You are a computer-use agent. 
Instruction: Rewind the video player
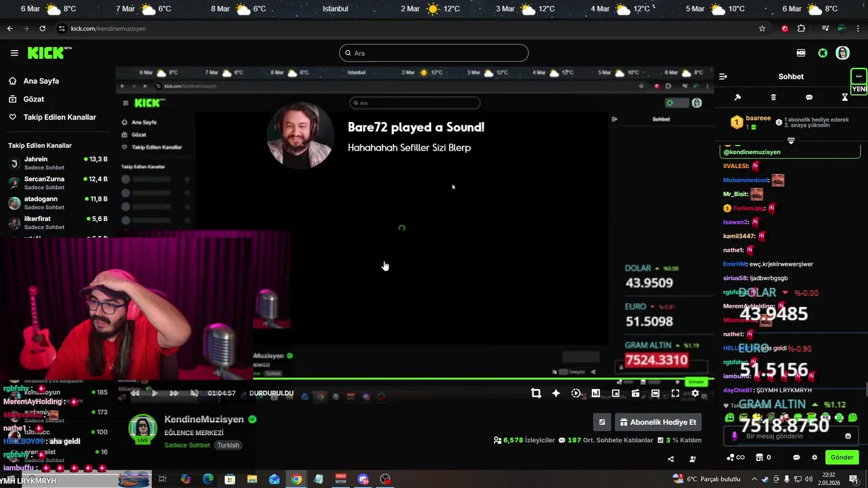(135, 393)
